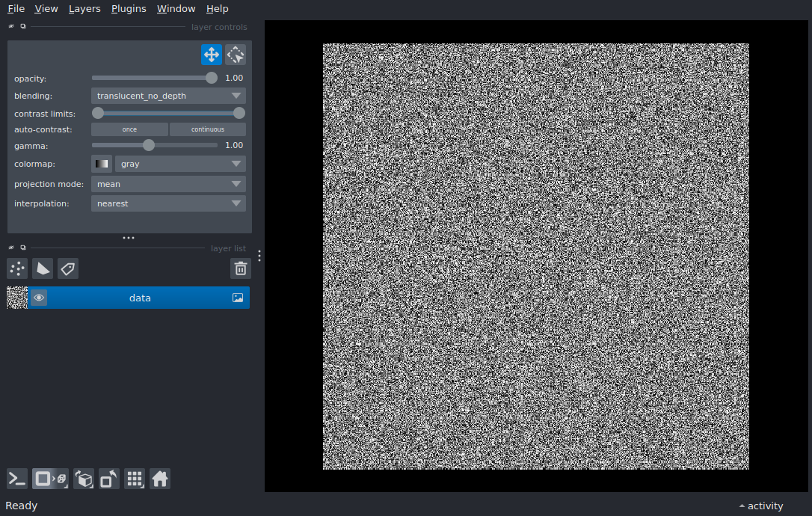Roll dimensions with the cube icon
Image resolution: width=812 pixels, height=516 pixels.
84,479
